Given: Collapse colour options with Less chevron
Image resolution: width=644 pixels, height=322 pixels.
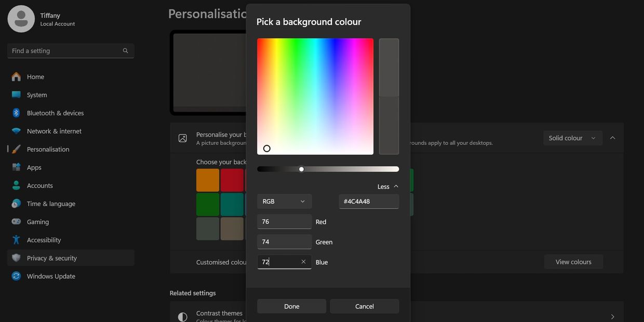Looking at the screenshot, I should coord(396,186).
